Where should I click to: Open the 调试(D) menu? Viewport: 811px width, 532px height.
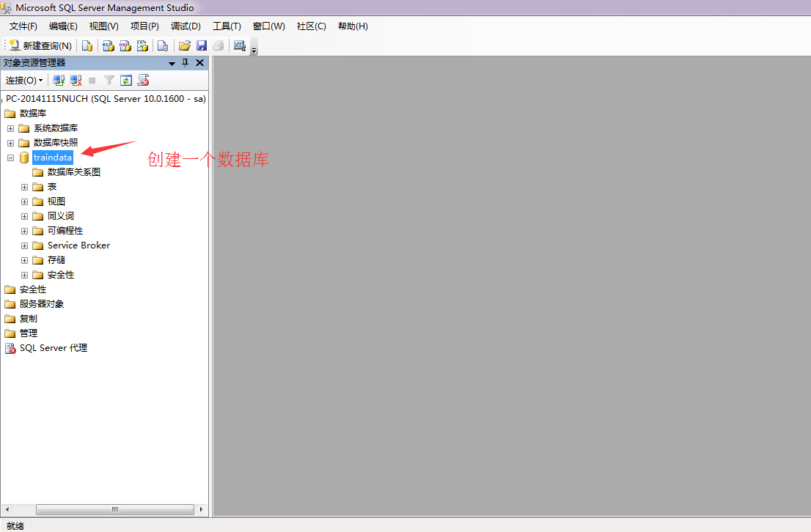pyautogui.click(x=186, y=26)
